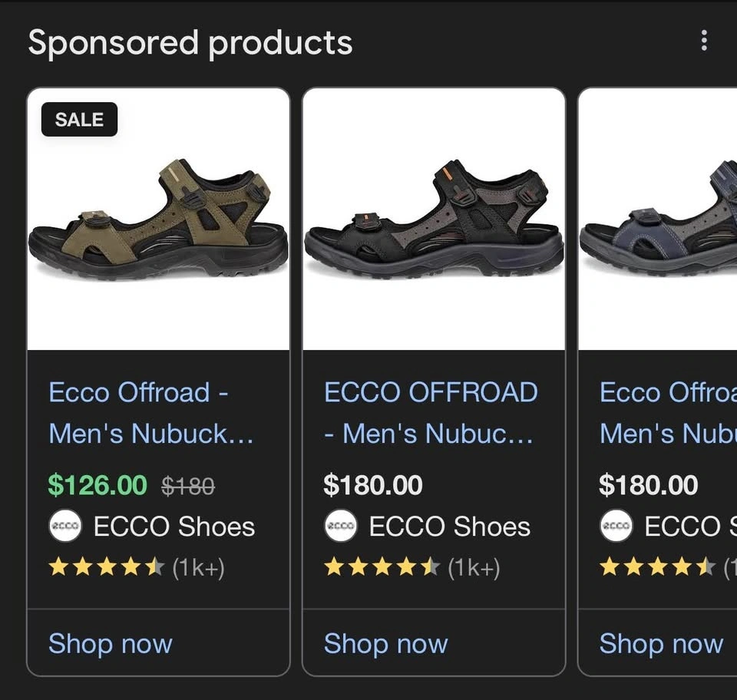The width and height of the screenshot is (737, 700).
Task: Click "Shop now" on the third product
Action: coord(661,643)
